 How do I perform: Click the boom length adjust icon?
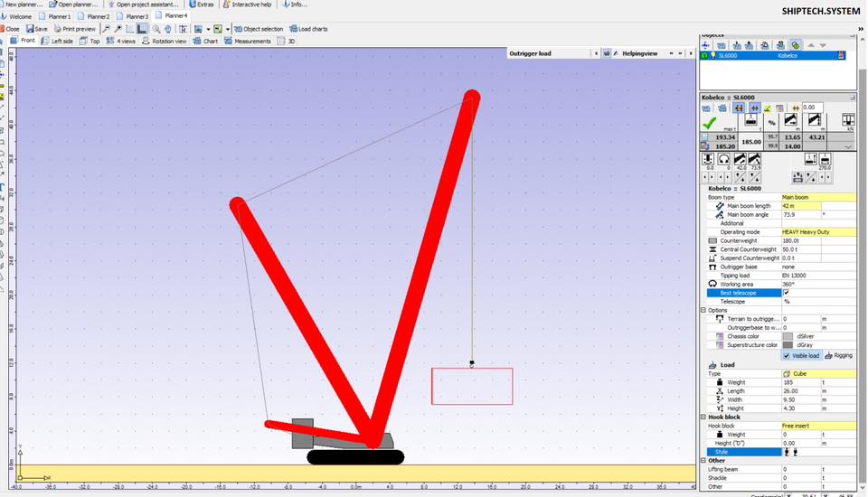tap(740, 159)
